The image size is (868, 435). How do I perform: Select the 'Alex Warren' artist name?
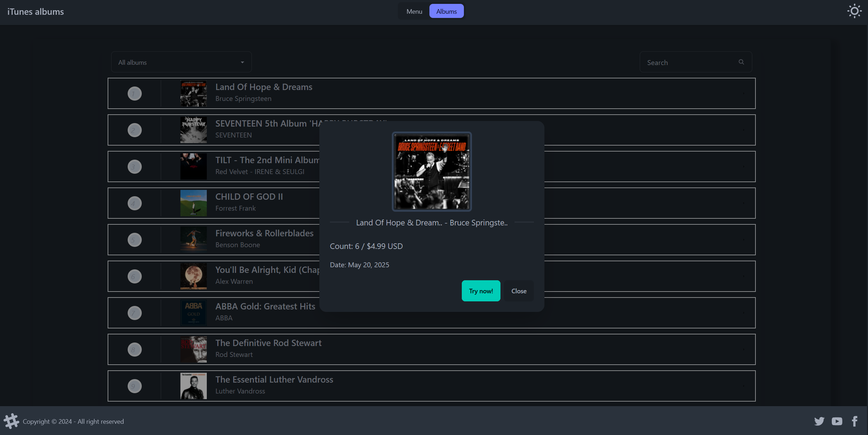234,281
